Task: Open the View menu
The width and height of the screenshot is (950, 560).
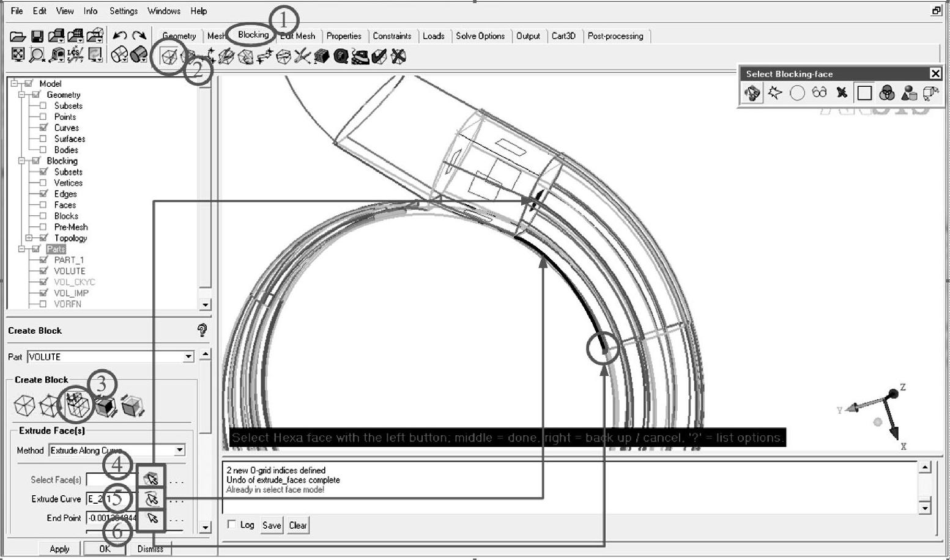Action: coord(65,11)
